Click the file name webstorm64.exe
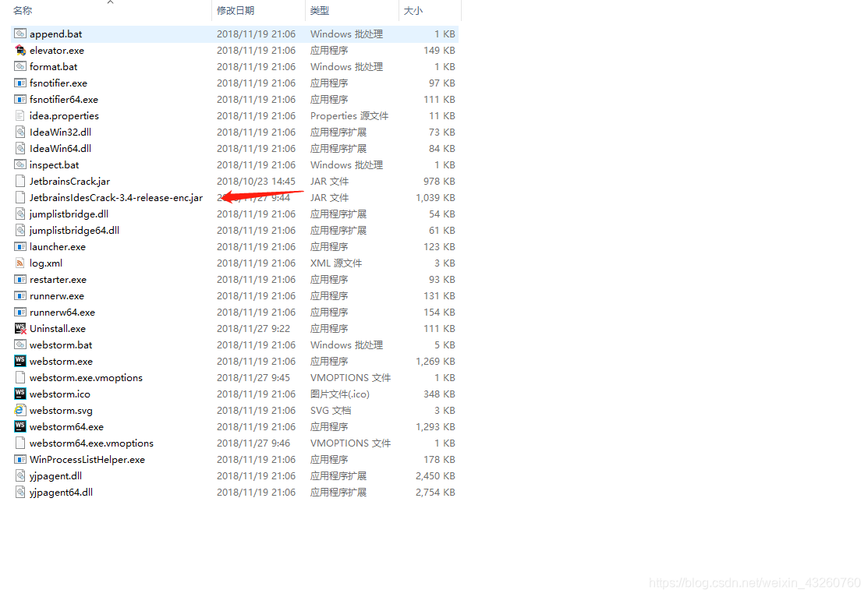Image resolution: width=868 pixels, height=597 pixels. (x=66, y=427)
